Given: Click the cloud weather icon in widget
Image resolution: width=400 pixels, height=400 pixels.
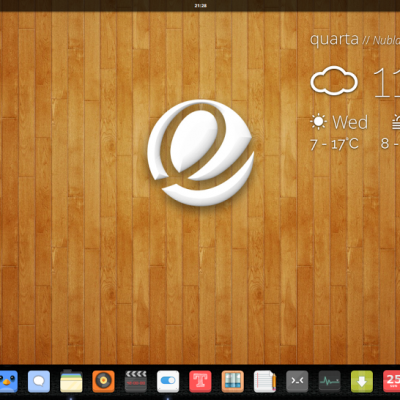Looking at the screenshot, I should (334, 81).
